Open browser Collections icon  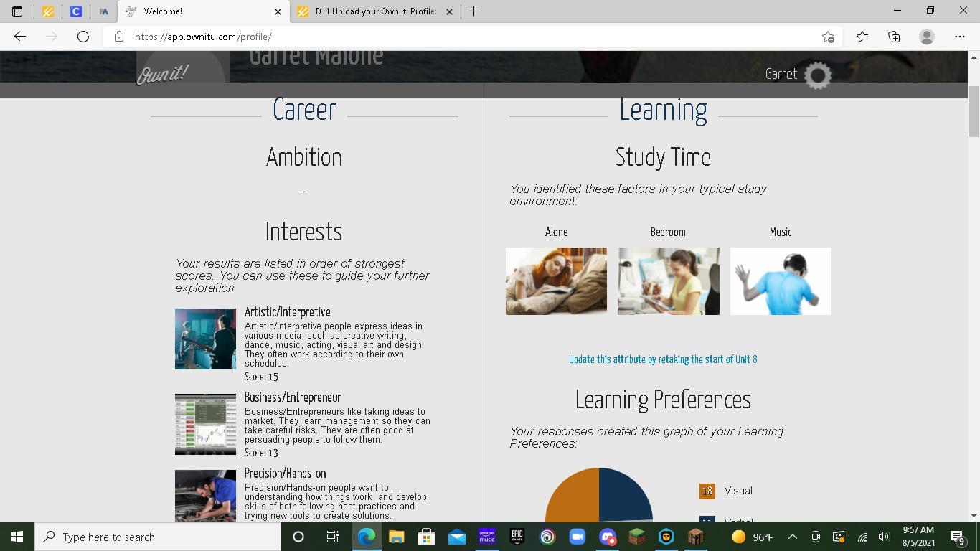[894, 37]
